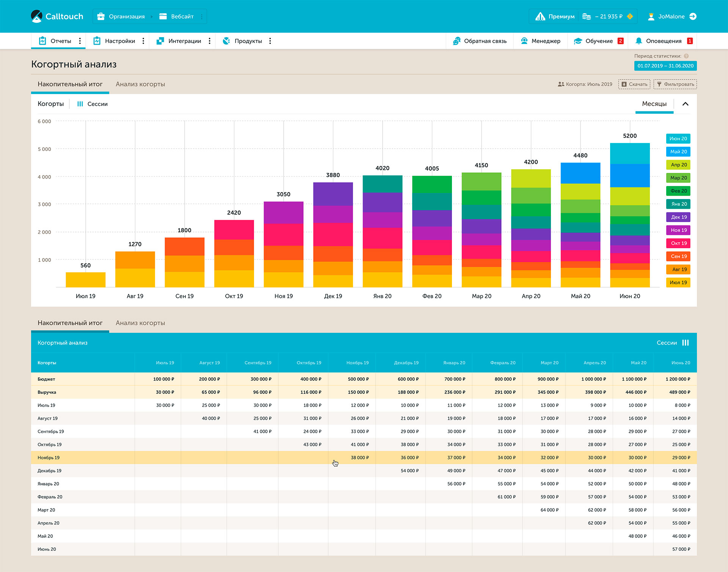Click the Скачать button
This screenshot has height=572, width=728.
tap(634, 84)
